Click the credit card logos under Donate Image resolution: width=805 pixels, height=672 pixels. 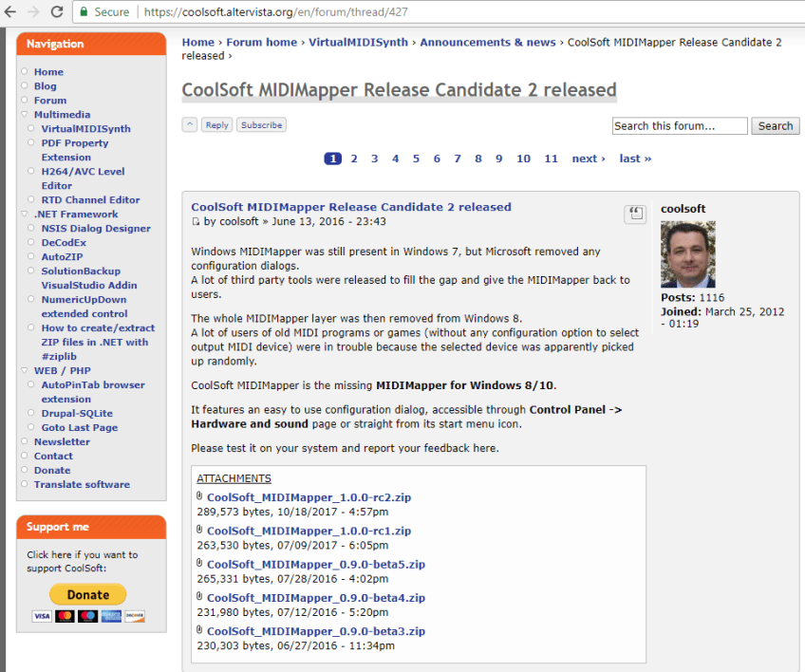pyautogui.click(x=88, y=616)
